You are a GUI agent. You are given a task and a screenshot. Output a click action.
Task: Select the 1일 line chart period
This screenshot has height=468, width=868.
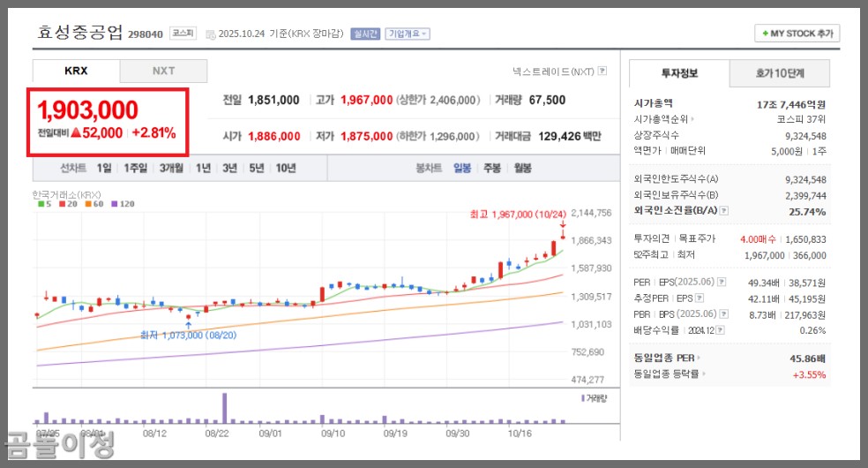tap(104, 168)
